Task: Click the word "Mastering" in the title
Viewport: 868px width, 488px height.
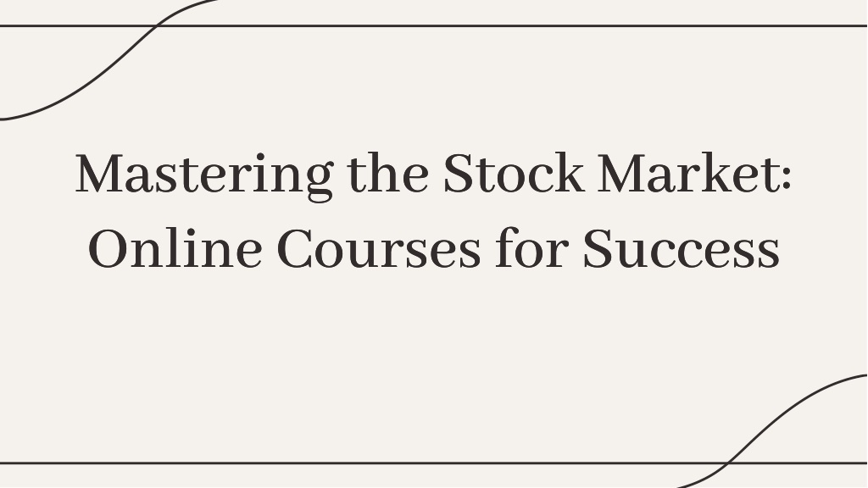Action: tap(204, 175)
